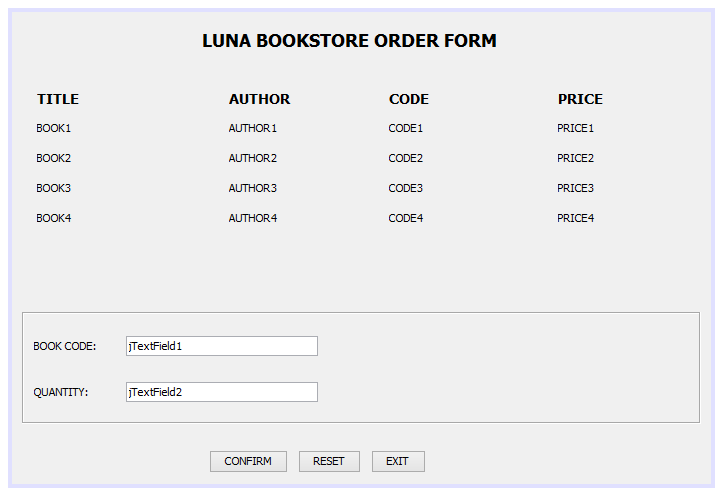721x498 pixels.
Task: Select the BOOK4 title label
Action: coord(54,218)
